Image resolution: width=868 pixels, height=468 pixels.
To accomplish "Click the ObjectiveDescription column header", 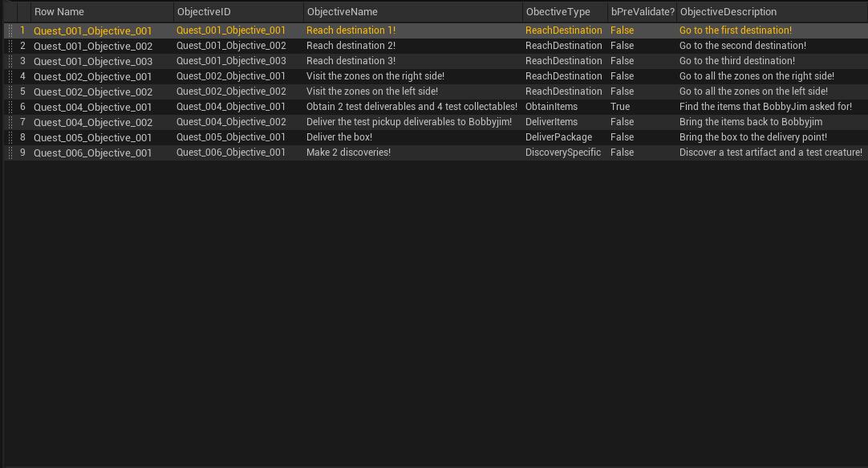I will [728, 12].
